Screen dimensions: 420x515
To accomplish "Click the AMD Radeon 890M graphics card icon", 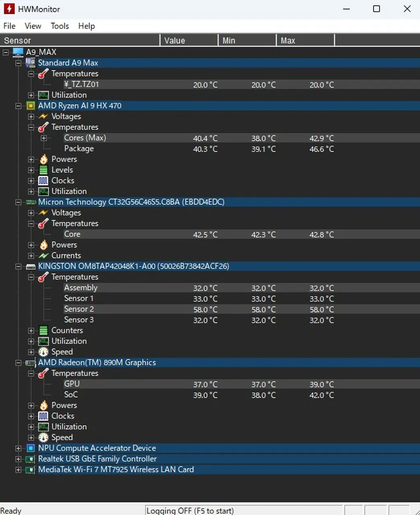I will click(31, 363).
